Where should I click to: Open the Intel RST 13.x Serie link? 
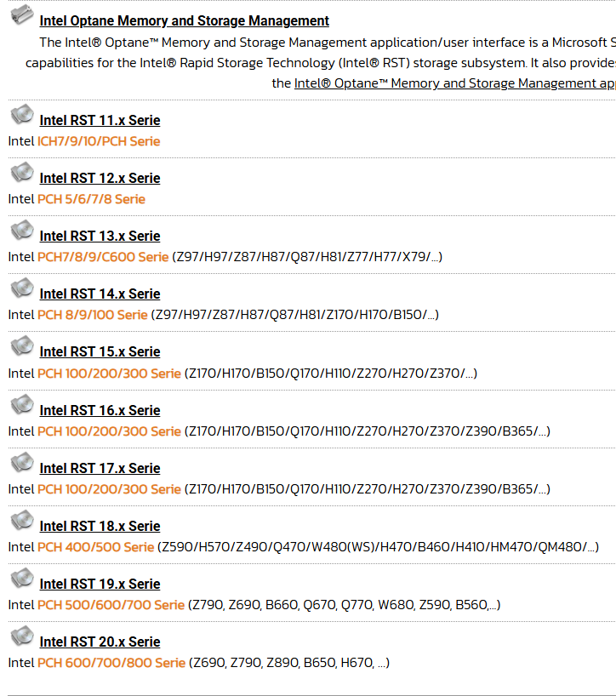100,237
